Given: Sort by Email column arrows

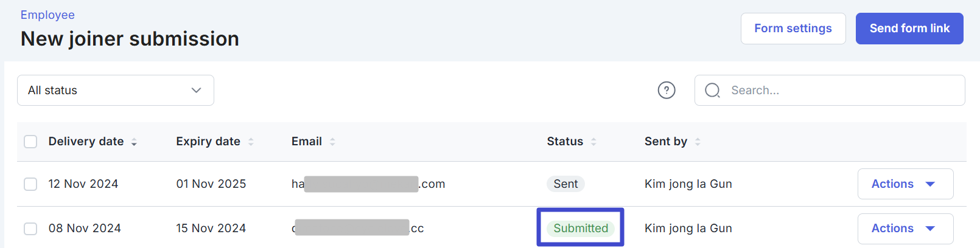Looking at the screenshot, I should (x=332, y=142).
